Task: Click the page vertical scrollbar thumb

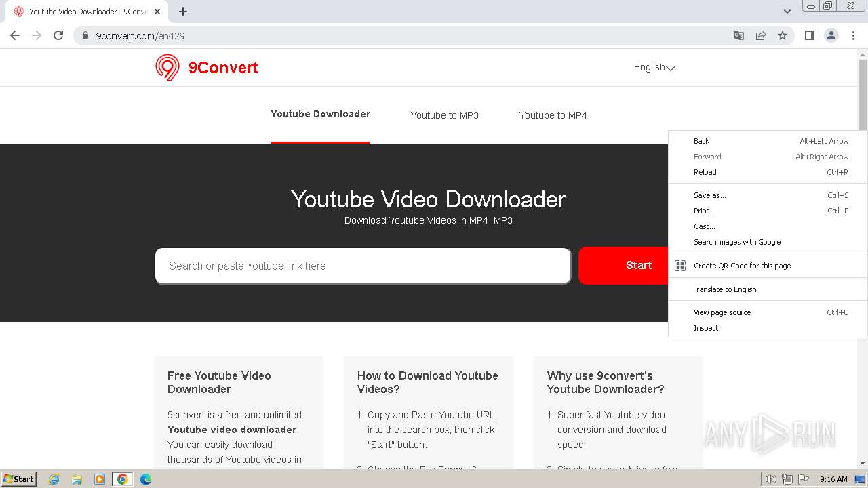Action: coord(863,95)
